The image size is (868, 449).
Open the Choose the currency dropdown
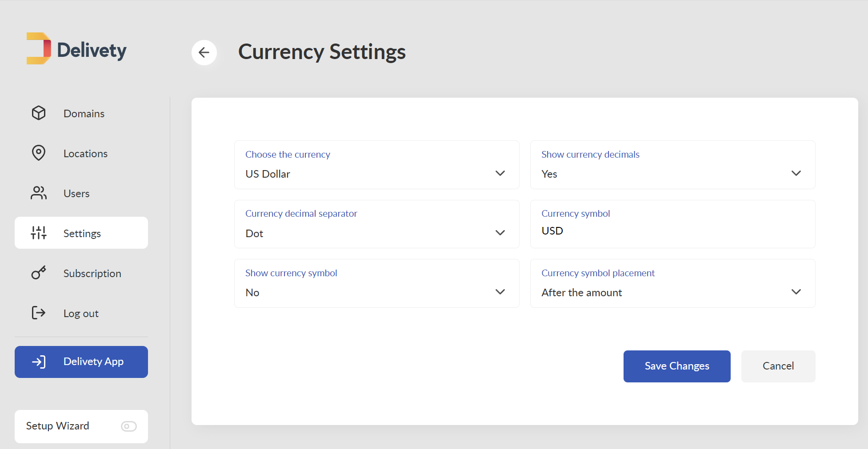[x=377, y=165]
